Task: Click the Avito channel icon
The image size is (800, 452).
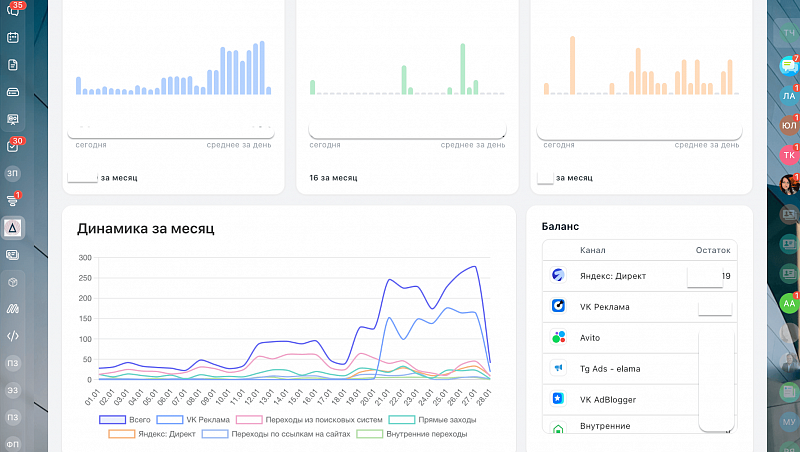Action: coord(558,337)
